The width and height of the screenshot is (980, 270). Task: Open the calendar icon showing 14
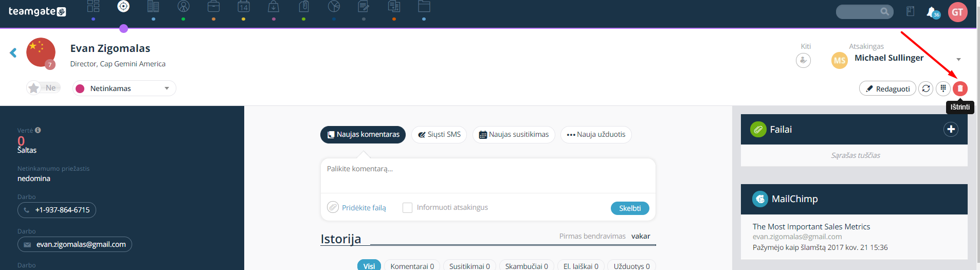(x=244, y=6)
